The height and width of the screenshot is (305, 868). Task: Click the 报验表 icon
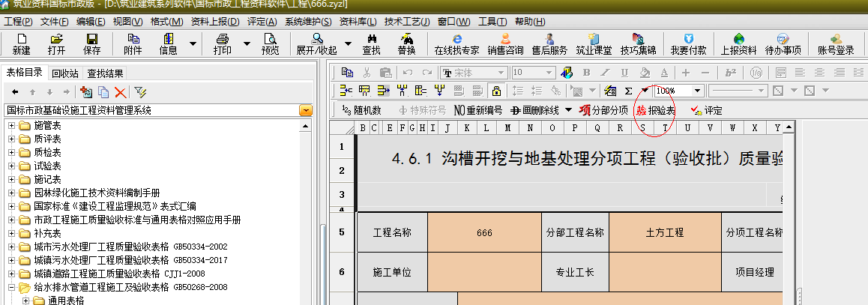655,110
